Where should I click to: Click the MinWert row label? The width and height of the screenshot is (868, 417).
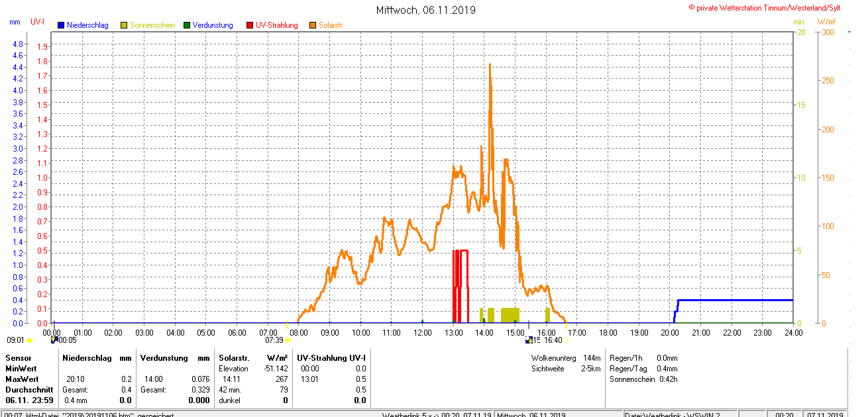21,369
